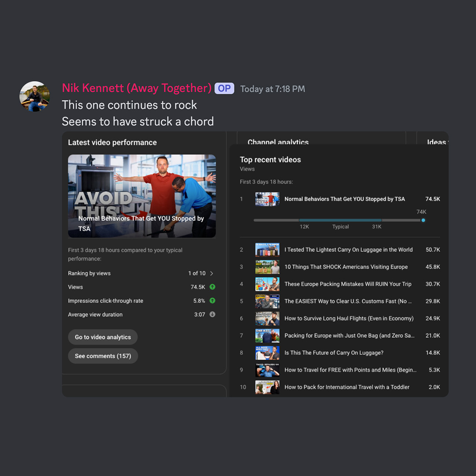Open thumbnail for Points and Miles video

(x=267, y=370)
